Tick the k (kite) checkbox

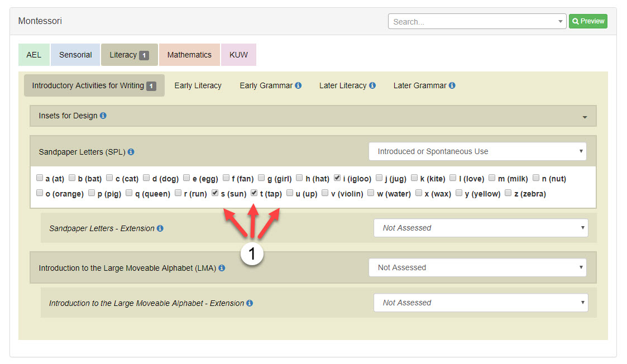coord(414,178)
